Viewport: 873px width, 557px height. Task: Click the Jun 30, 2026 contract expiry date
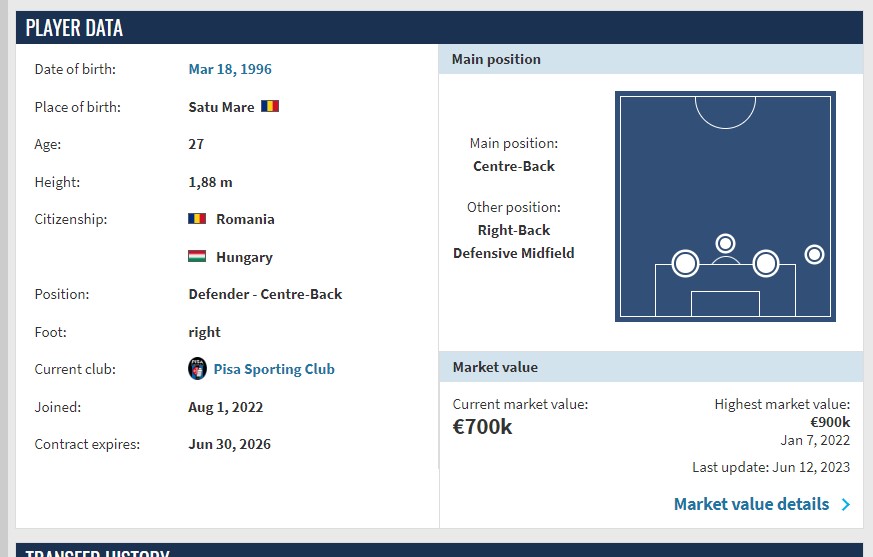[x=229, y=444]
